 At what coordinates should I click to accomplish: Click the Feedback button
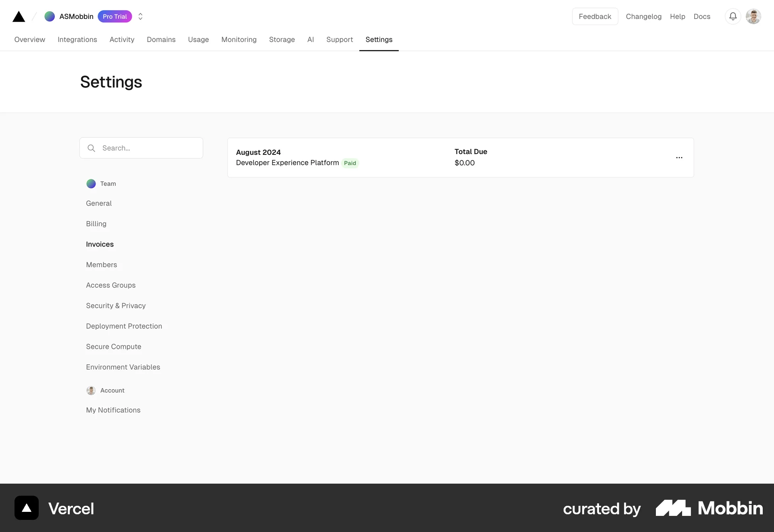595,17
